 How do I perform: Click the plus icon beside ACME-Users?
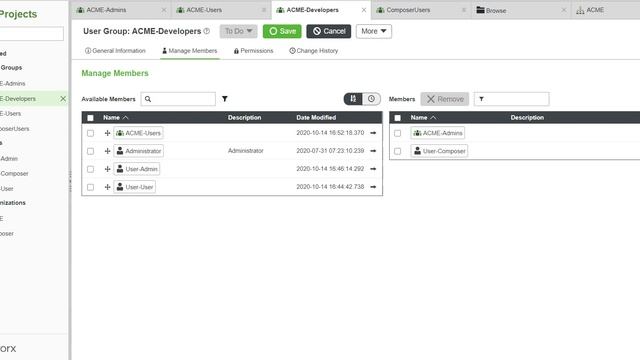(107, 133)
